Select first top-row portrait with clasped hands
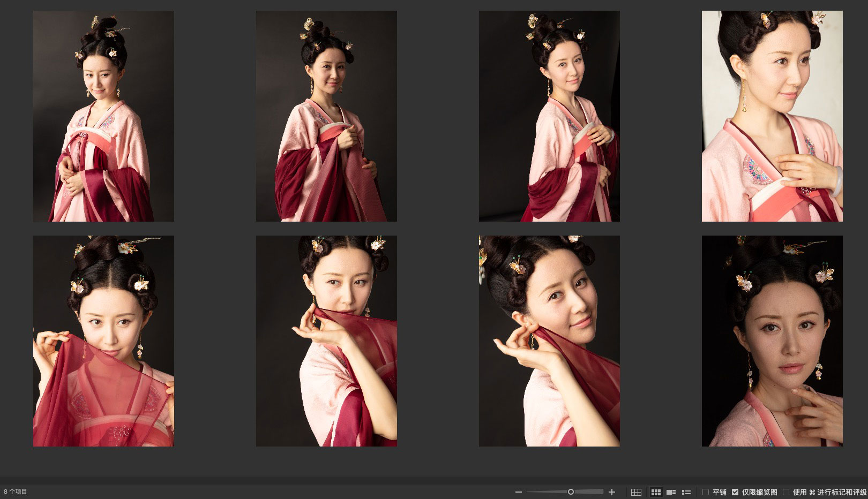The width and height of the screenshot is (868, 499). (x=103, y=116)
